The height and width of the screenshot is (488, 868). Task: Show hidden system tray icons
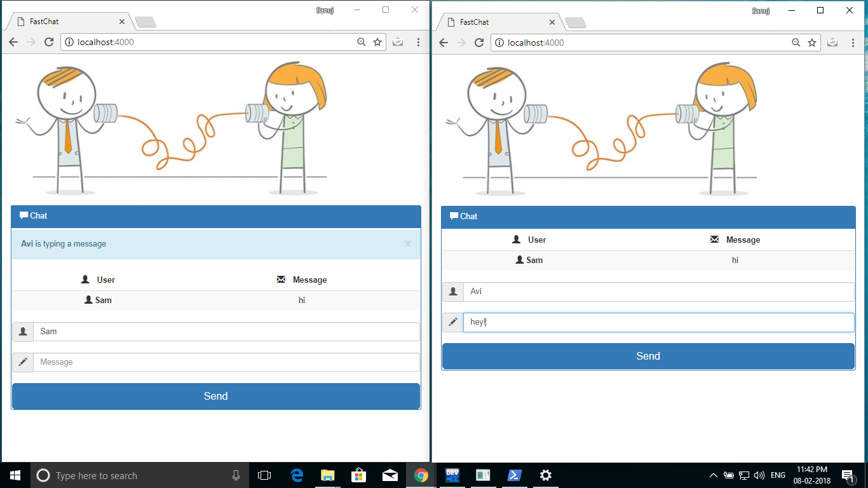coord(713,475)
